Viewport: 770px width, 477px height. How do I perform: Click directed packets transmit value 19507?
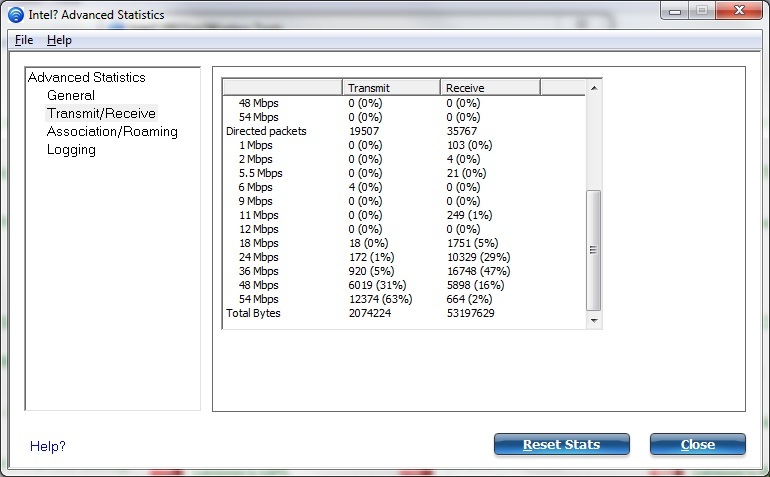364,131
